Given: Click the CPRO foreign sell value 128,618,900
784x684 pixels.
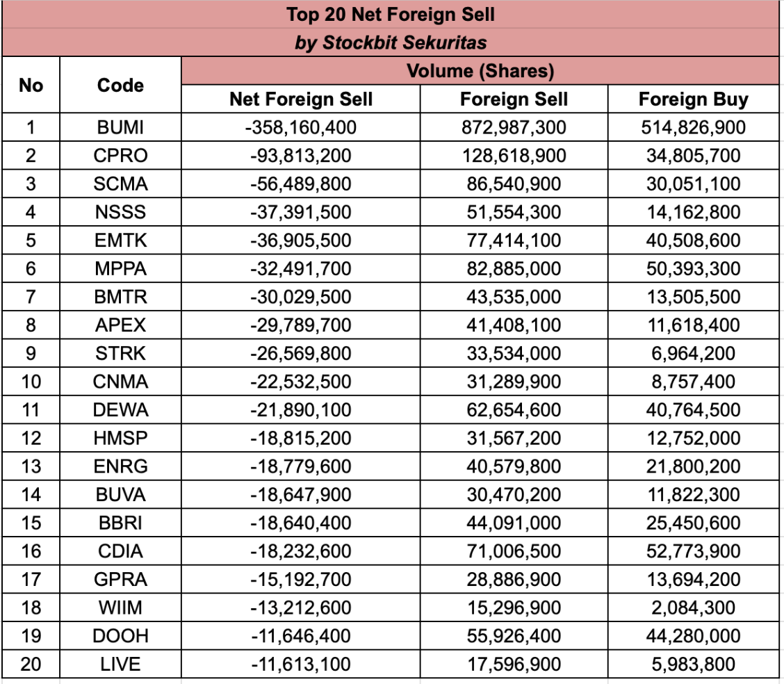Looking at the screenshot, I should tap(514, 156).
